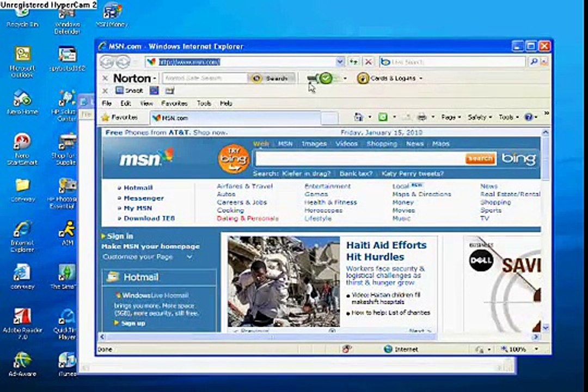Open the View menu
588x392 pixels.
tap(146, 103)
